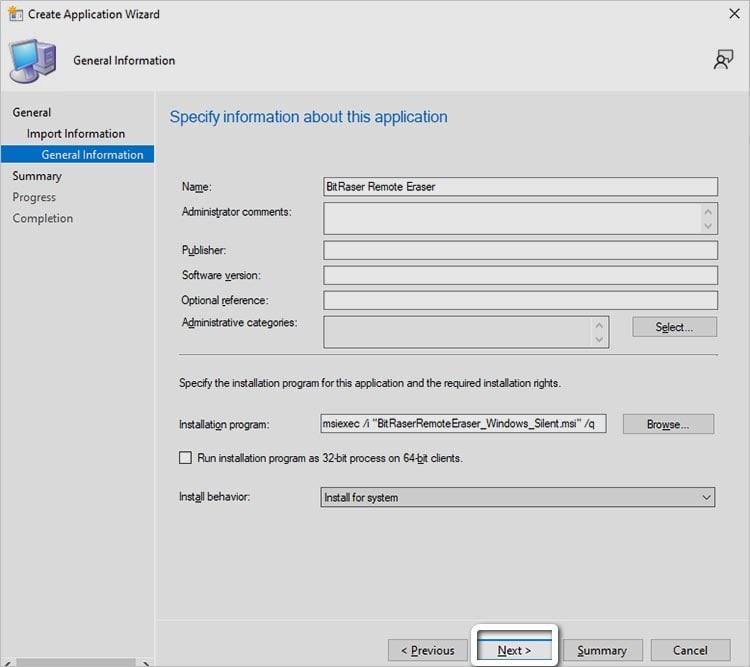
Task: Cancel the wizard
Action: [x=690, y=650]
